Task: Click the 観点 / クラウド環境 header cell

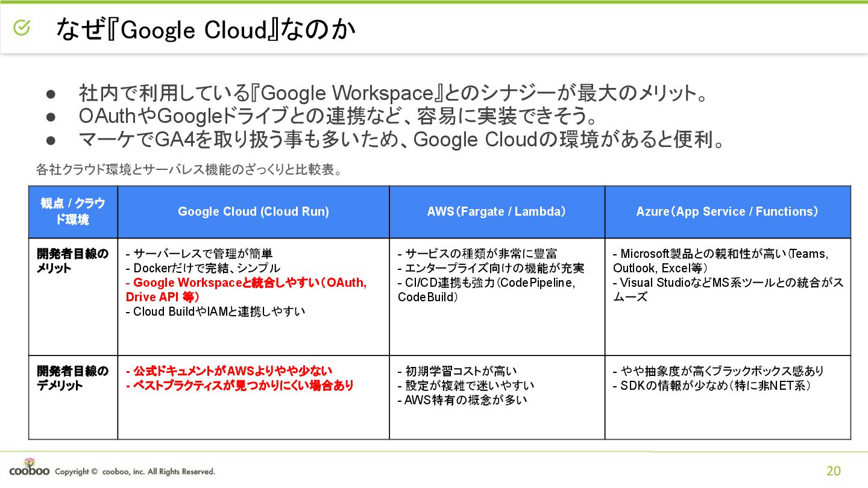Action: pyautogui.click(x=73, y=211)
